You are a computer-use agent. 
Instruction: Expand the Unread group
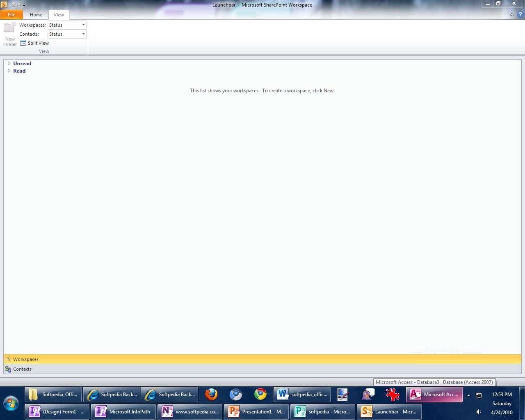tap(9, 64)
